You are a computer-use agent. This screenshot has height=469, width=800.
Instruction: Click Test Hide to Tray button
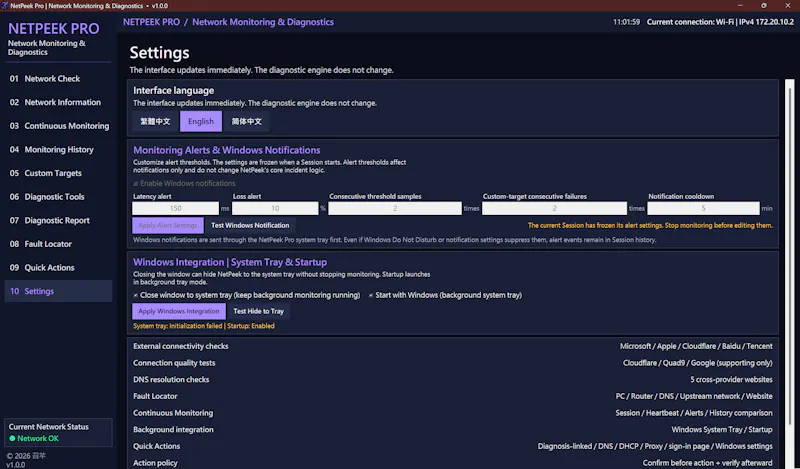coord(258,311)
